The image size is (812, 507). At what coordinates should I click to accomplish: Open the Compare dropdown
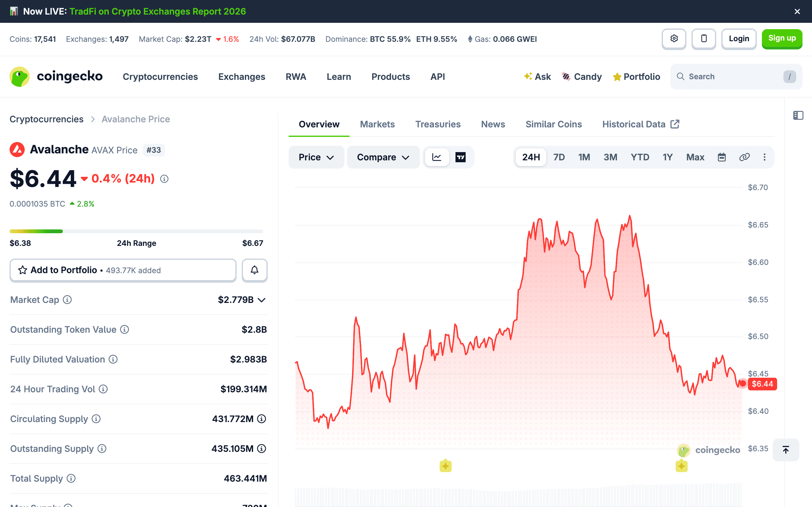pos(383,157)
